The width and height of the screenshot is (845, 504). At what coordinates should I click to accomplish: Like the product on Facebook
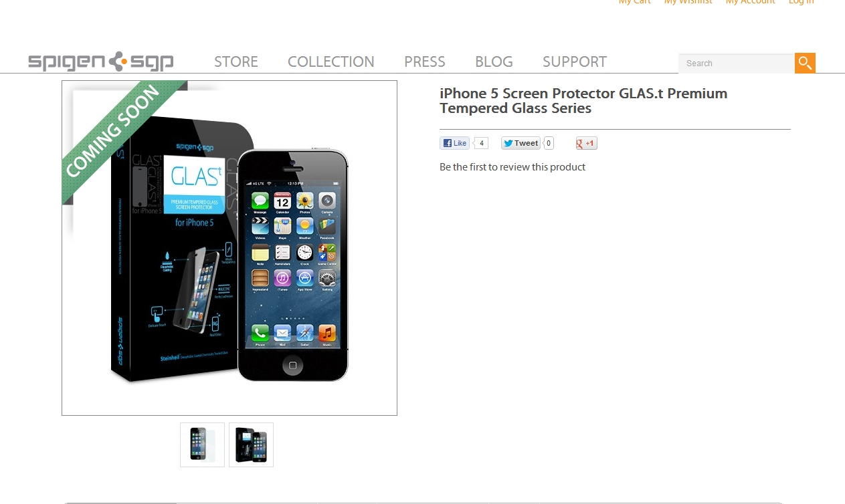tap(454, 143)
